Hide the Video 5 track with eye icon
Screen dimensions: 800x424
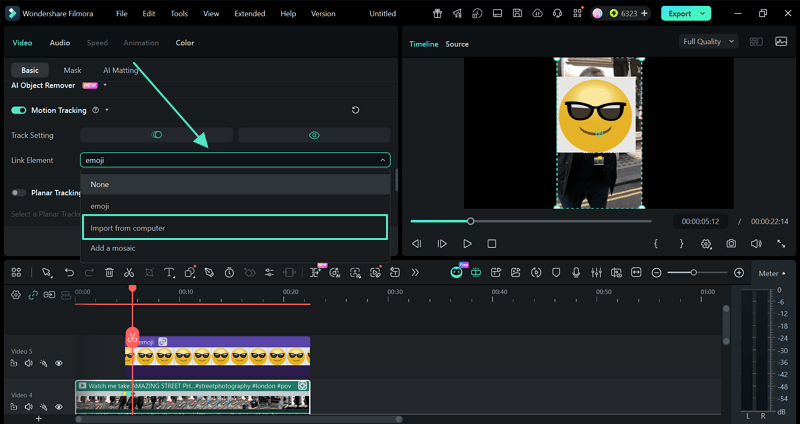59,363
